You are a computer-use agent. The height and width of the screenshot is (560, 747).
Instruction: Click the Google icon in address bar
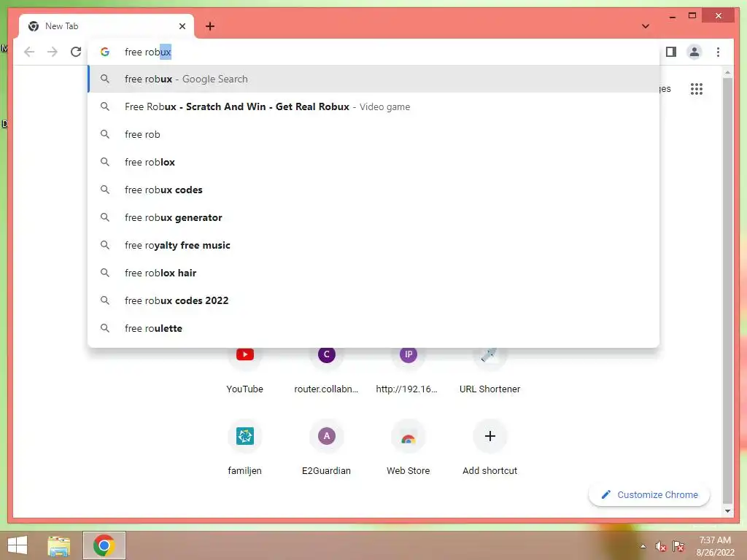pyautogui.click(x=105, y=52)
